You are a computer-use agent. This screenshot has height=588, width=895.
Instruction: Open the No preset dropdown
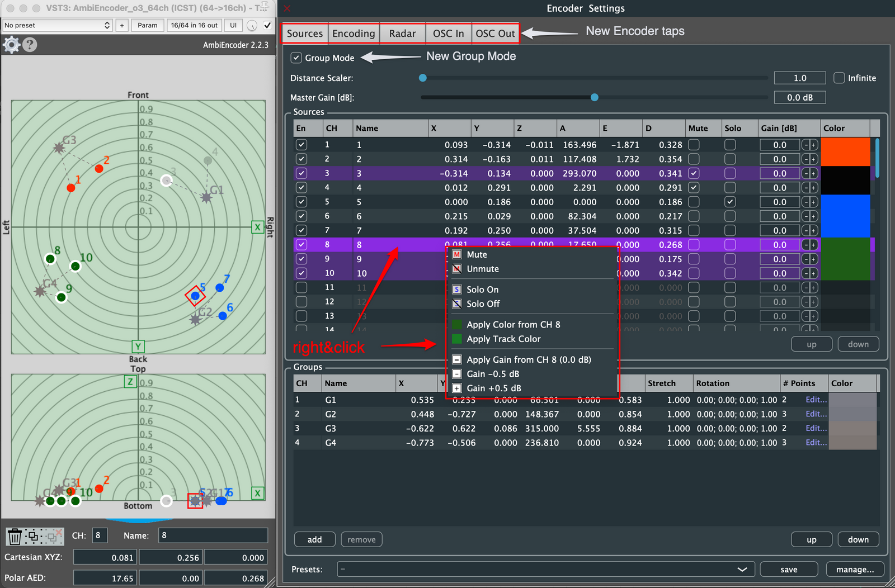(57, 25)
